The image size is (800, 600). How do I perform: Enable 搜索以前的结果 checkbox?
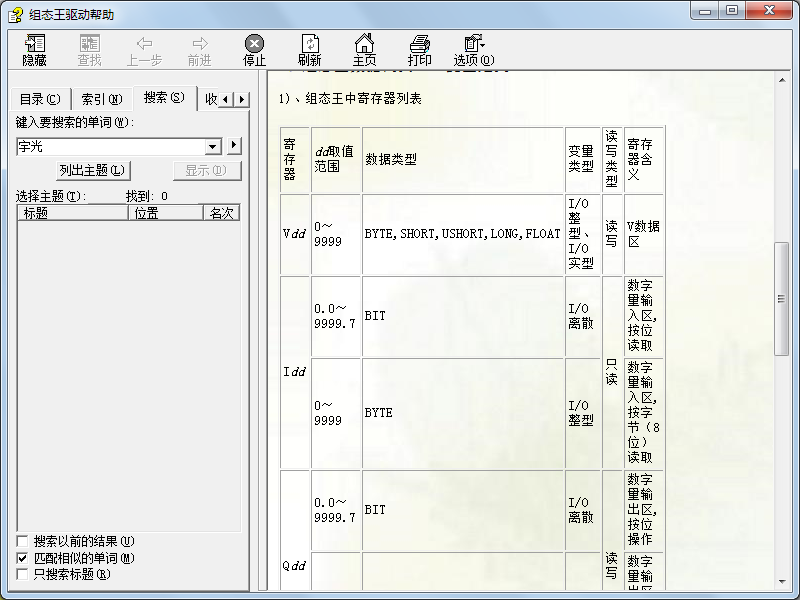click(22, 541)
